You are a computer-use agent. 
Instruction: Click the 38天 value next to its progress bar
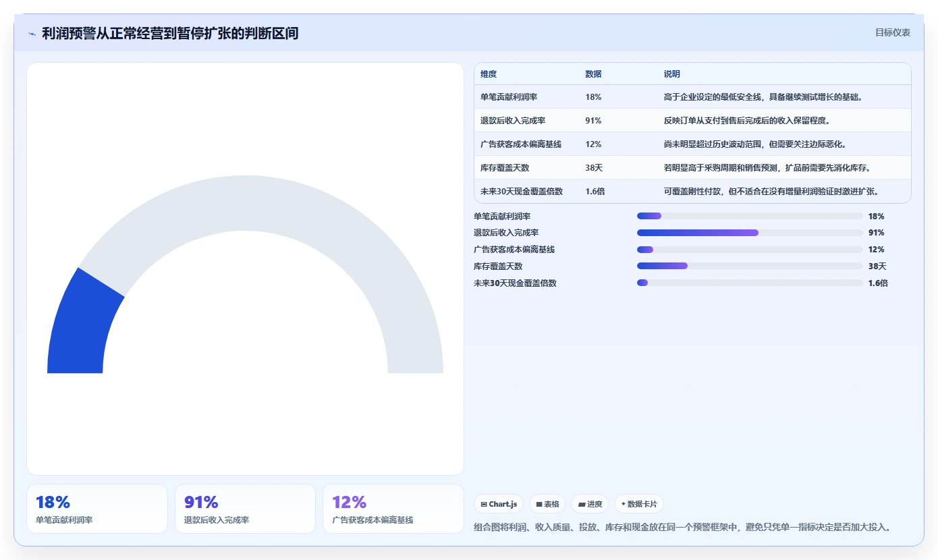coord(877,267)
